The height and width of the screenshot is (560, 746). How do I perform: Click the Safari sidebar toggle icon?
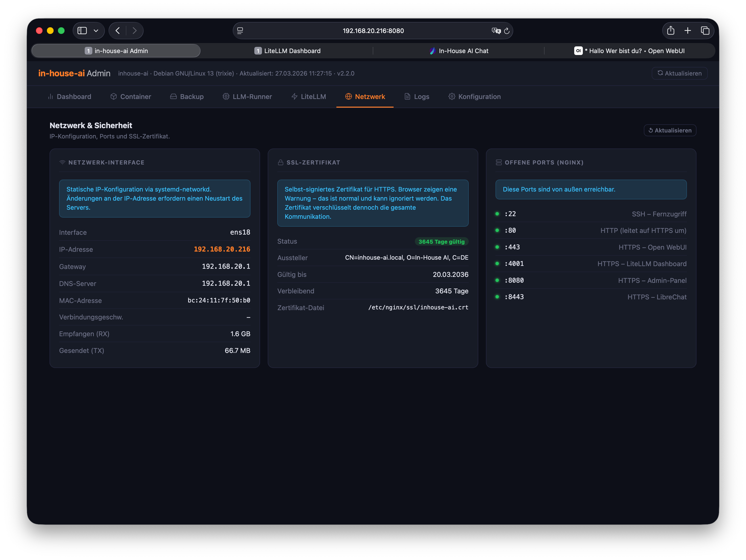pos(82,31)
